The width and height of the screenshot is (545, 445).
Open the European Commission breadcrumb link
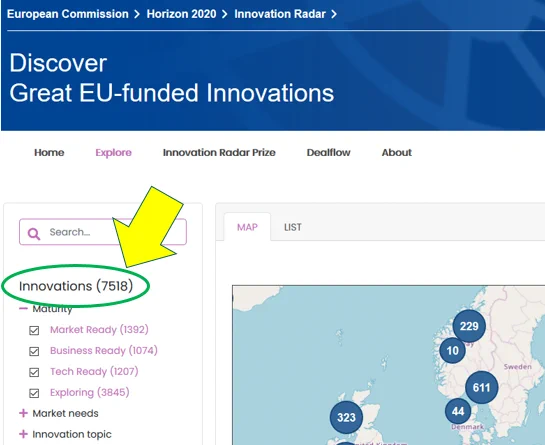[x=68, y=14]
